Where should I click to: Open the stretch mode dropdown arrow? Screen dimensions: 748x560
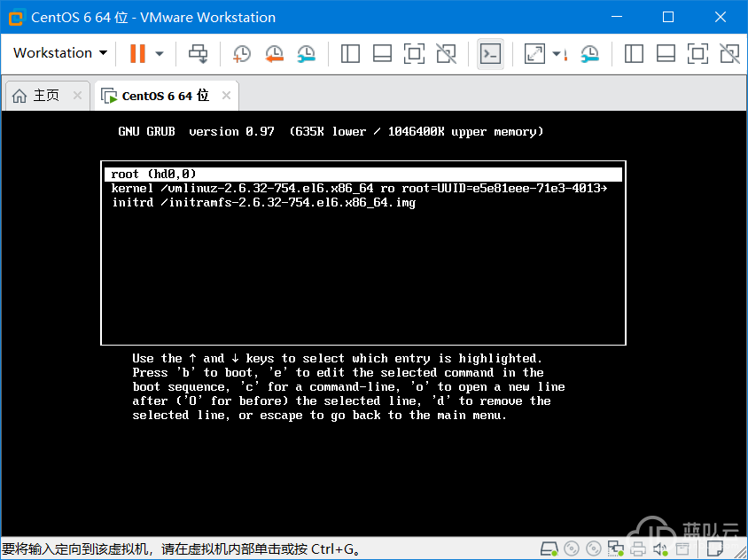click(557, 53)
